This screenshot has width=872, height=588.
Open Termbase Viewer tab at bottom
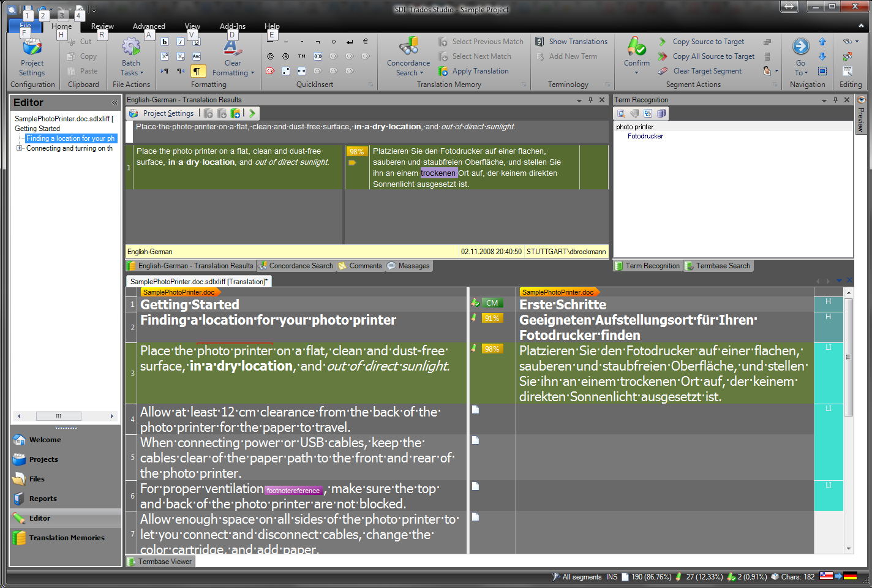(159, 562)
